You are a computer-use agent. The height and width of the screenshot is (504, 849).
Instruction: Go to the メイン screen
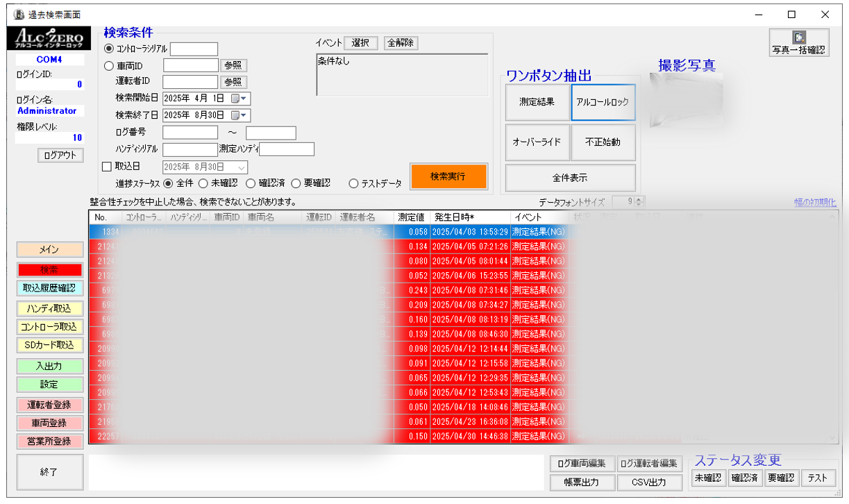pyautogui.click(x=49, y=250)
